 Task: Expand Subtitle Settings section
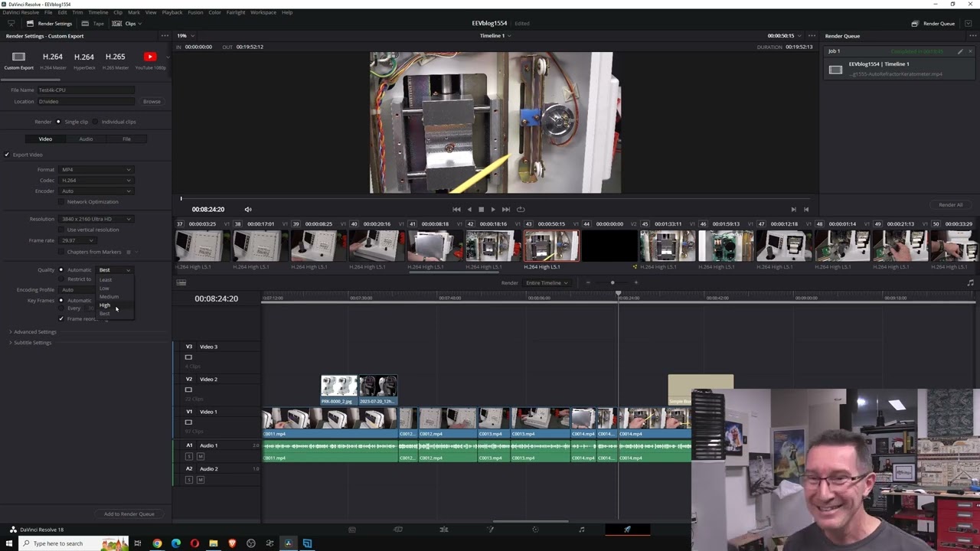coord(31,343)
